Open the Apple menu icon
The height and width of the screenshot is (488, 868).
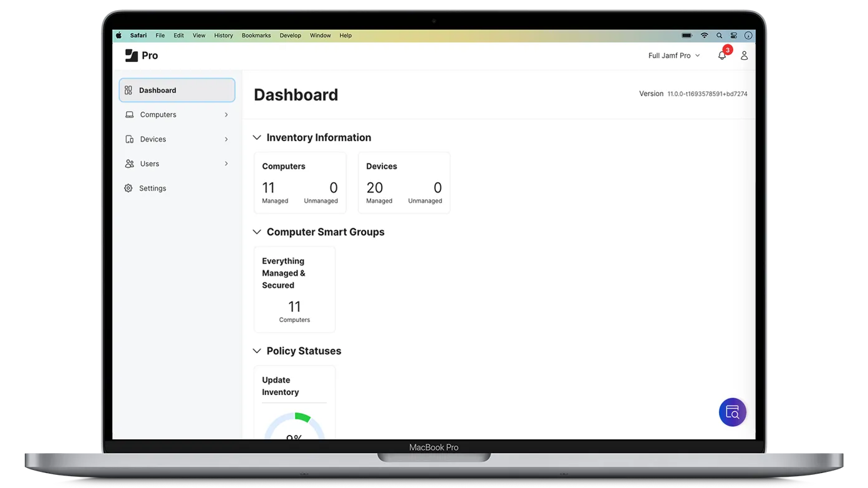(x=119, y=36)
